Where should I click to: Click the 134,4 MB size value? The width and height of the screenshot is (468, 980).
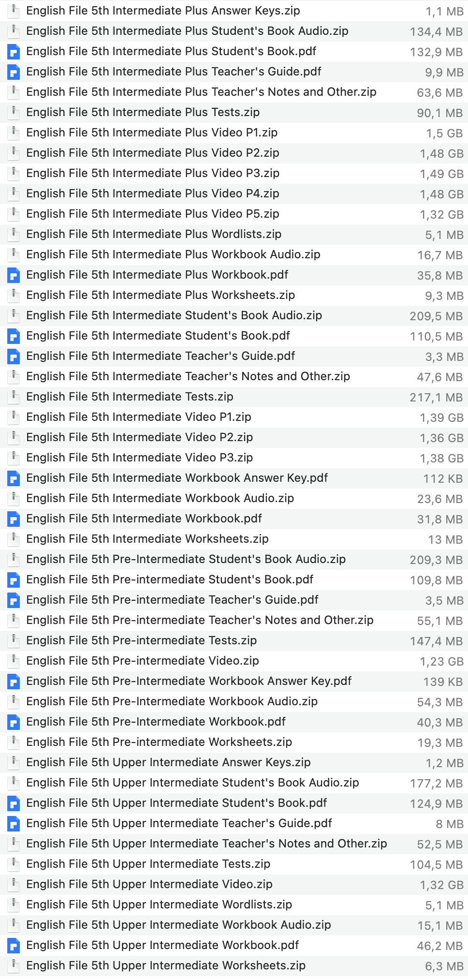click(x=437, y=32)
